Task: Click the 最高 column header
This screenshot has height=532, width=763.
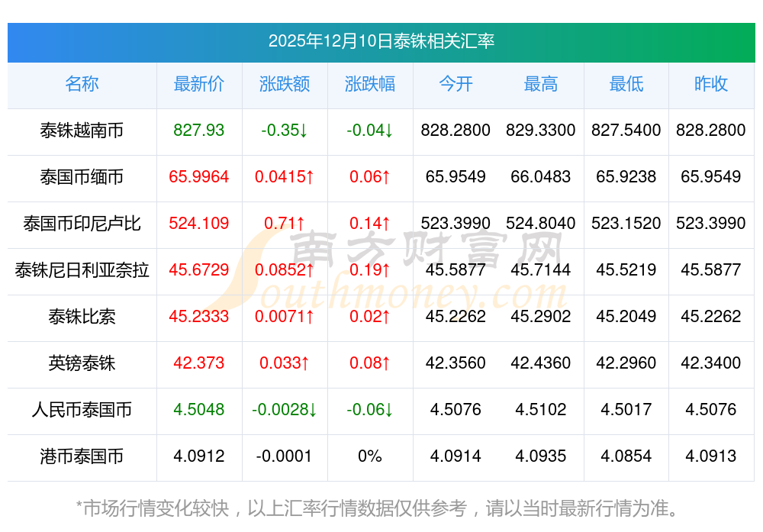Action: (541, 84)
